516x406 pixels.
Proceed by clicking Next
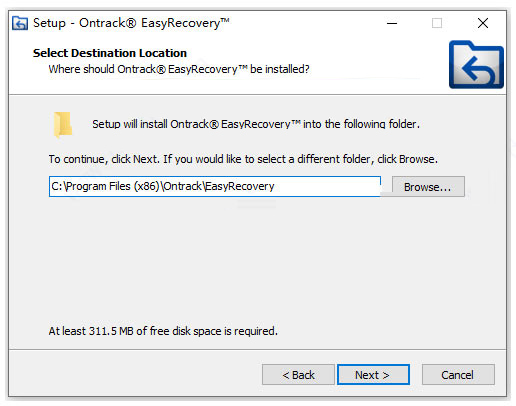point(373,375)
